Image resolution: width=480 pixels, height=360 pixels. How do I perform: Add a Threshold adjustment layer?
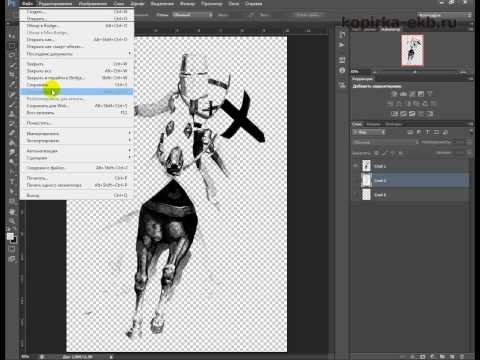[412, 114]
